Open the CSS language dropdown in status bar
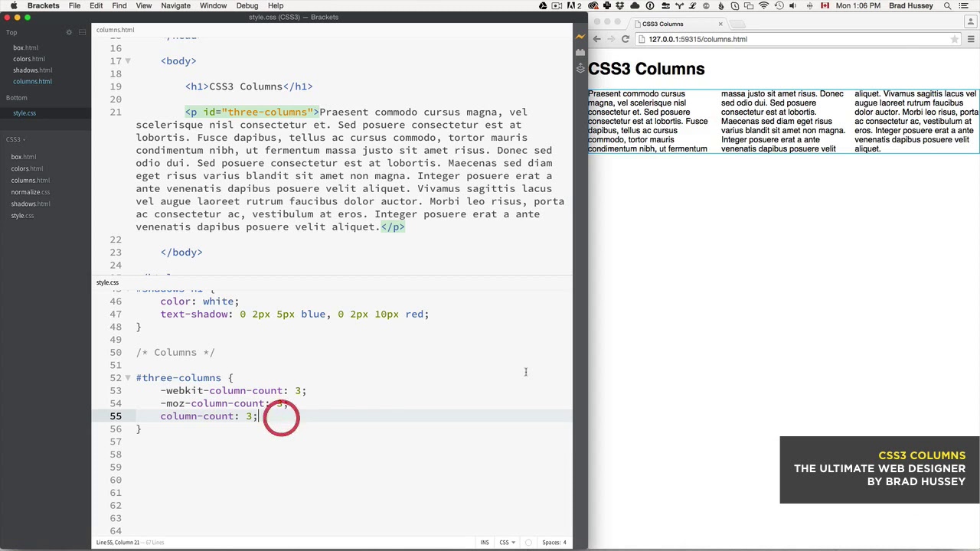980x551 pixels. click(507, 543)
